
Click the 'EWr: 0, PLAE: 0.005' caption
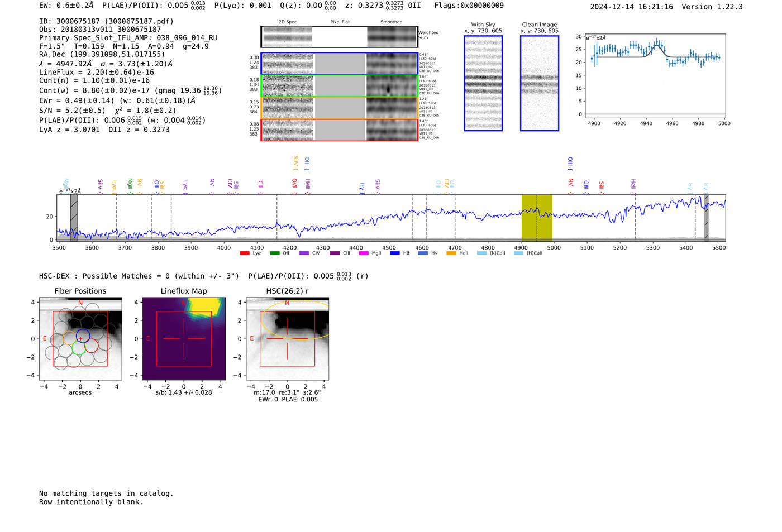pos(288,400)
